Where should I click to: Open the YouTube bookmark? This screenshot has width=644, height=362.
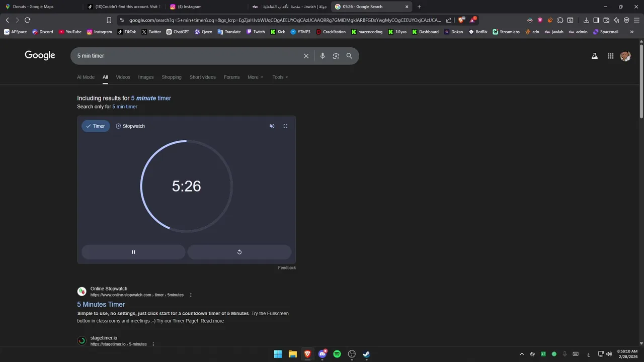tap(70, 32)
